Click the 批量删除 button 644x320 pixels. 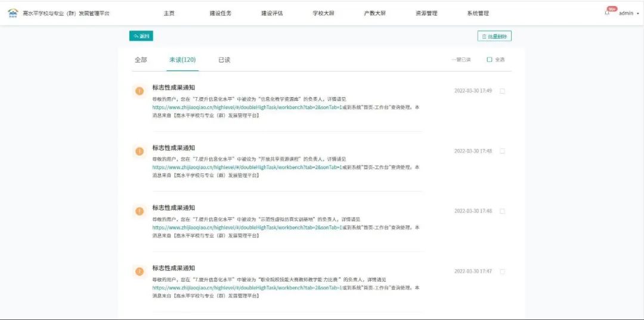[494, 36]
